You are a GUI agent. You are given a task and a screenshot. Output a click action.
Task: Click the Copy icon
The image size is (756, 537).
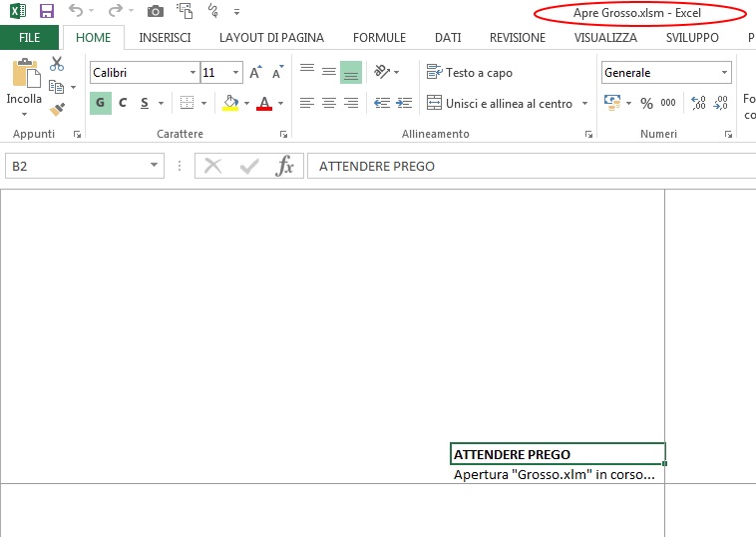pyautogui.click(x=57, y=87)
